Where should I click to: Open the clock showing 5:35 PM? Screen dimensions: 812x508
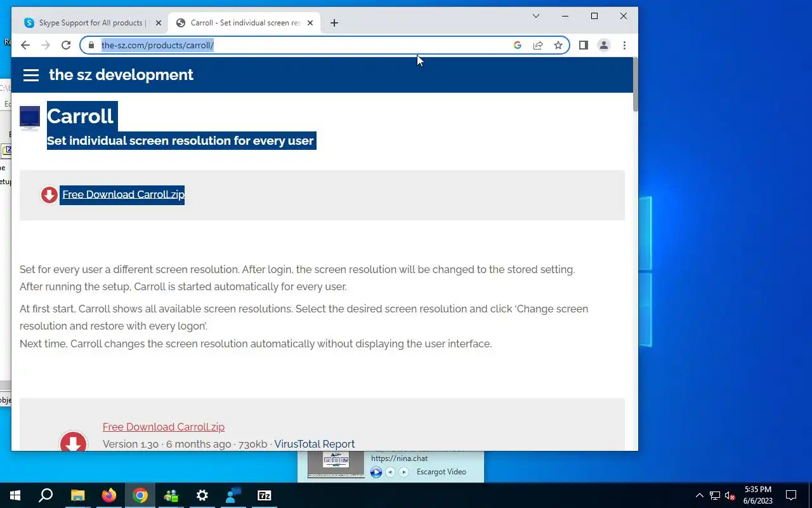(x=758, y=495)
